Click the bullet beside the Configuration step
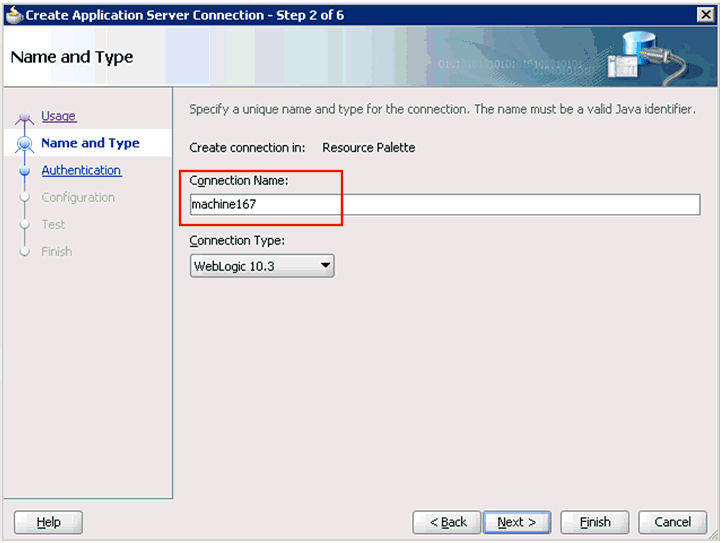 (x=25, y=198)
